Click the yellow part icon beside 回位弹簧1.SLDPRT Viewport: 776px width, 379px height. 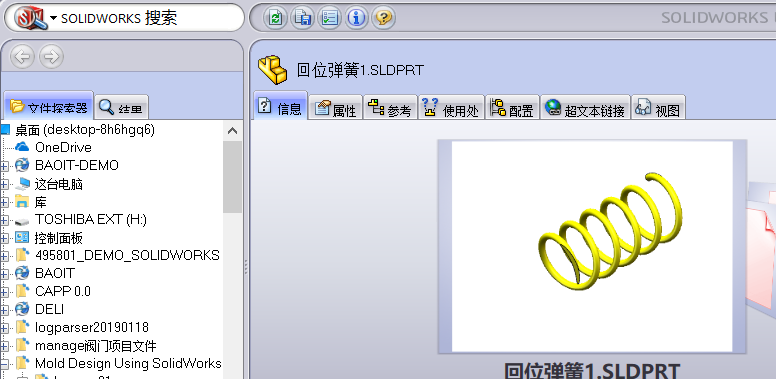[273, 70]
